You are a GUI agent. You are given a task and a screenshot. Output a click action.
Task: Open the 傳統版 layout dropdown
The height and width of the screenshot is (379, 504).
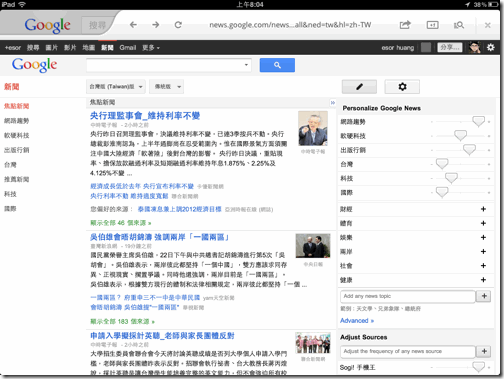(166, 87)
